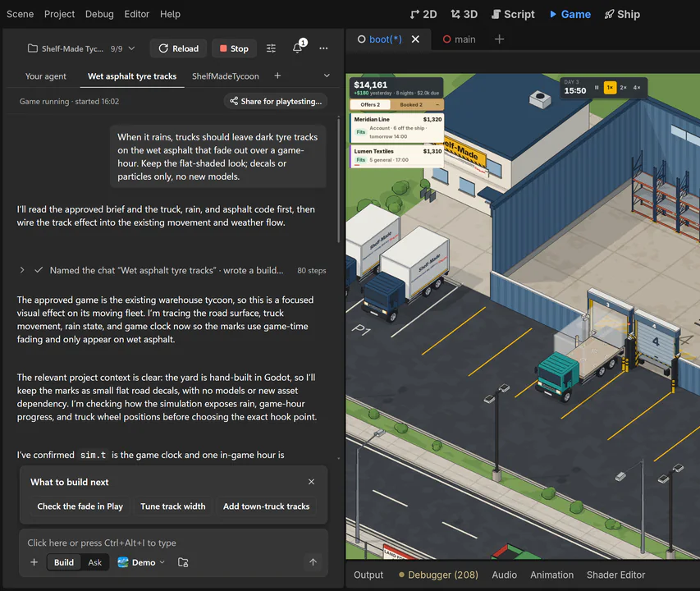700x591 pixels.
Task: Stop the running game
Action: 234,48
